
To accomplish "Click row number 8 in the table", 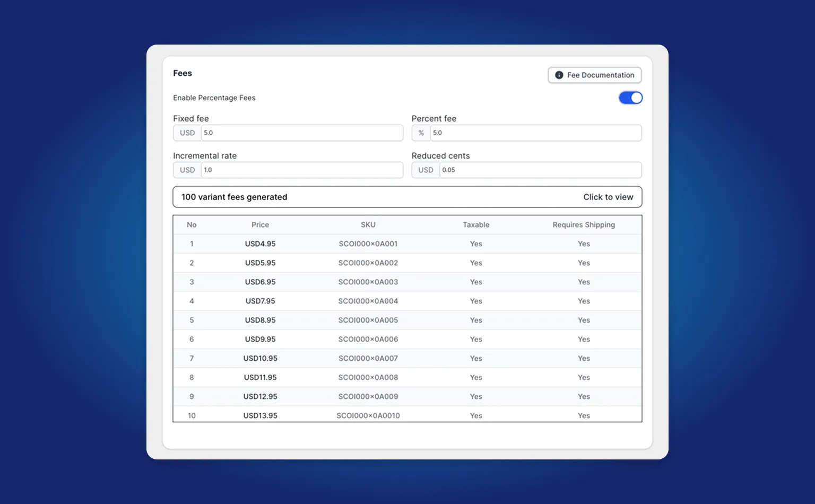I will (192, 378).
